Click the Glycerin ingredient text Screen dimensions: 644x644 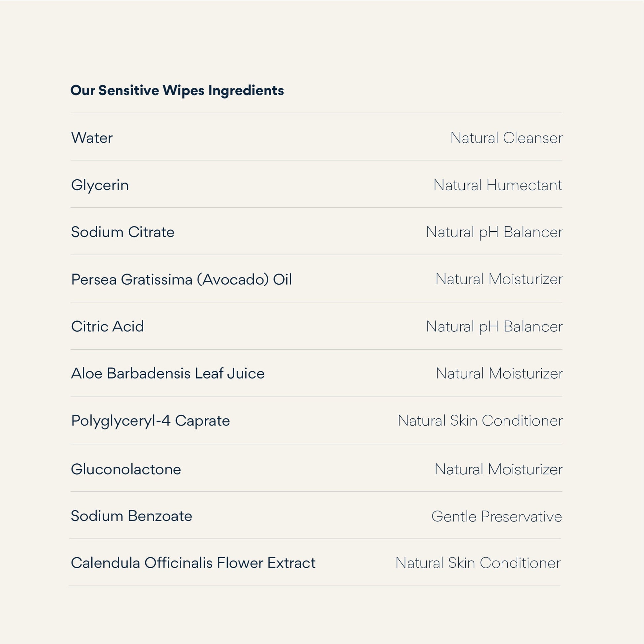[x=100, y=185]
